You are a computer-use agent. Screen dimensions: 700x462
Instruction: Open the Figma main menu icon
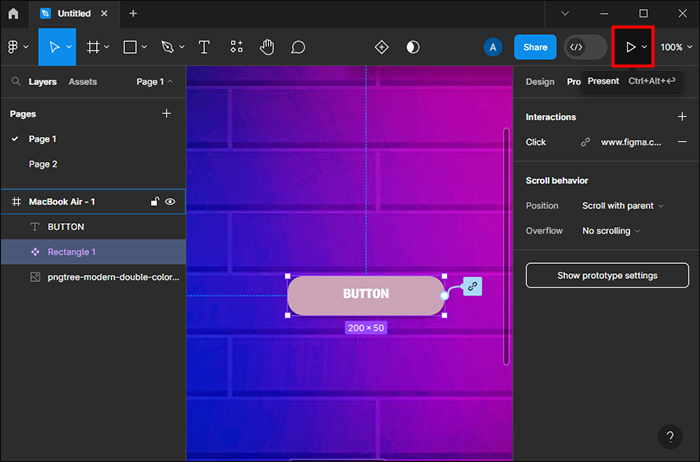(x=14, y=47)
